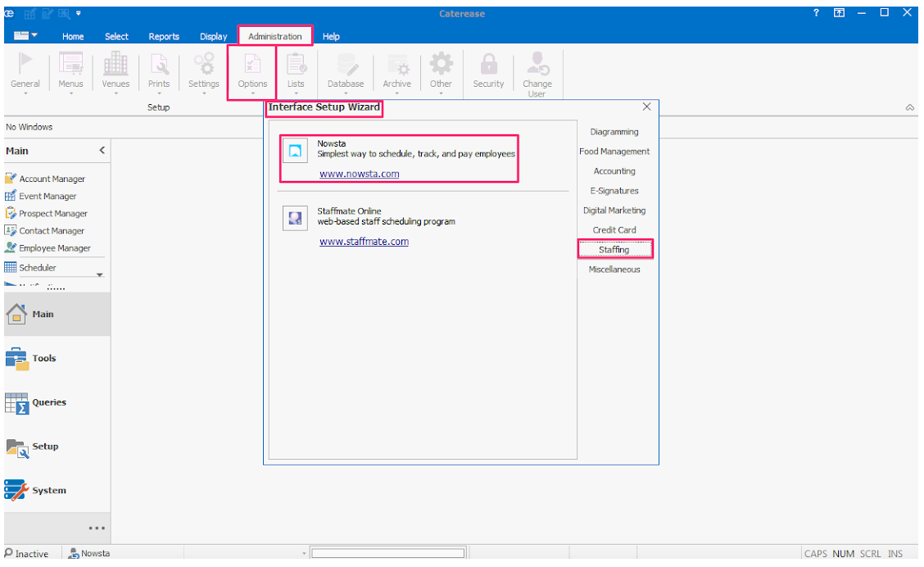The image size is (924, 567).
Task: Close the Interface Setup Wizard dialog
Action: 646,107
